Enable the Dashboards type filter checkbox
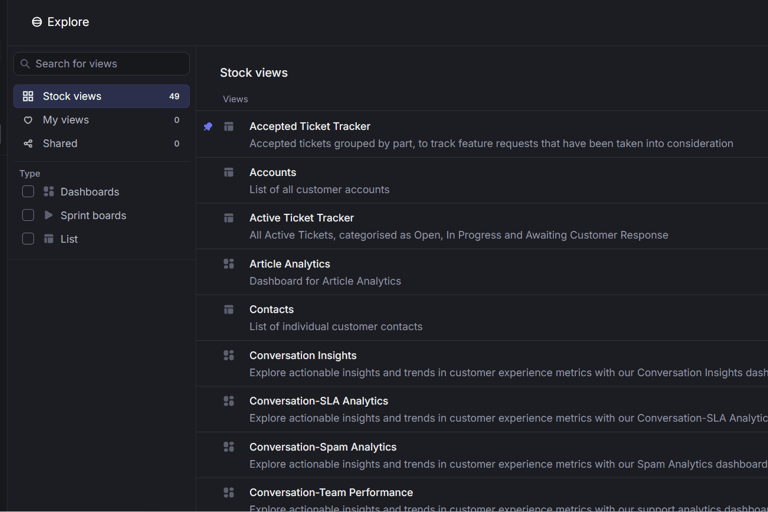The image size is (768, 512). [28, 192]
